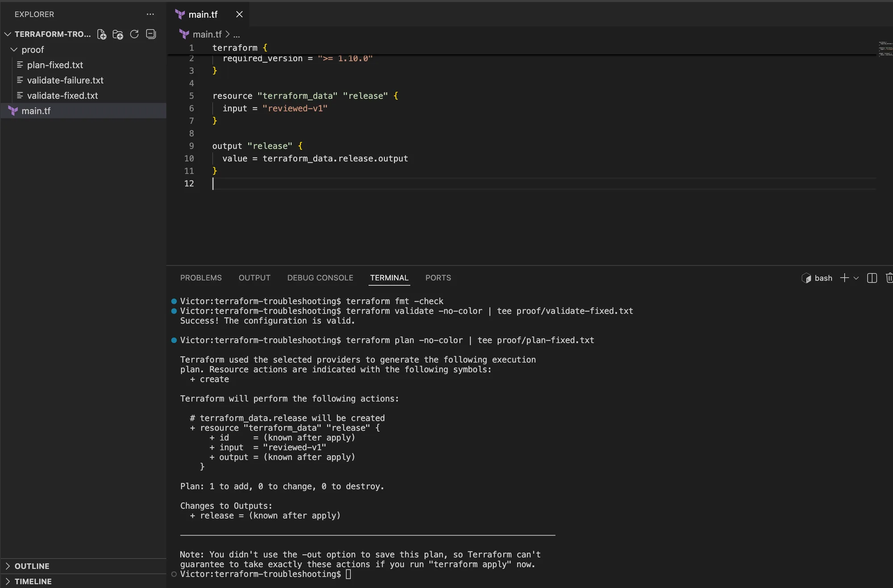Click the resource "terraform_data" declaration line
Viewport: 893px width, 588px height.
305,96
